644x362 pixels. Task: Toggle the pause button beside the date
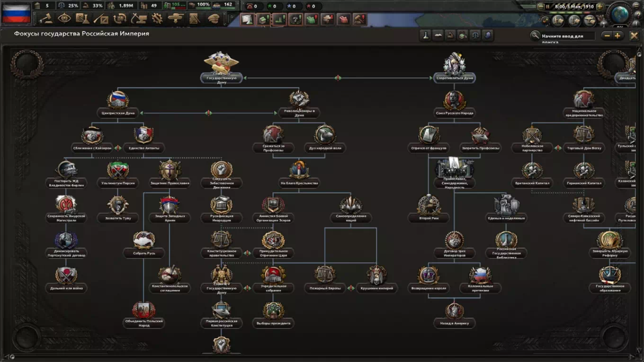(x=547, y=7)
